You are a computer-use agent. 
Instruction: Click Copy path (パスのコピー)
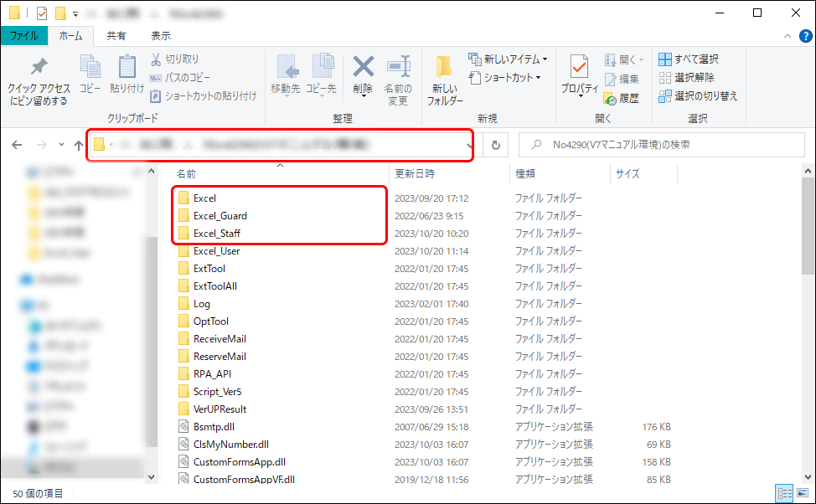click(180, 78)
